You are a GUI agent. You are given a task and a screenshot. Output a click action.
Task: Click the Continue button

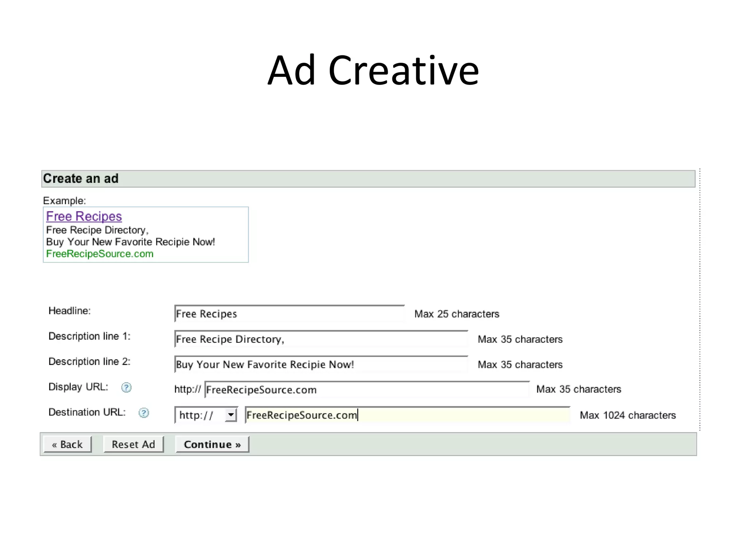click(212, 444)
